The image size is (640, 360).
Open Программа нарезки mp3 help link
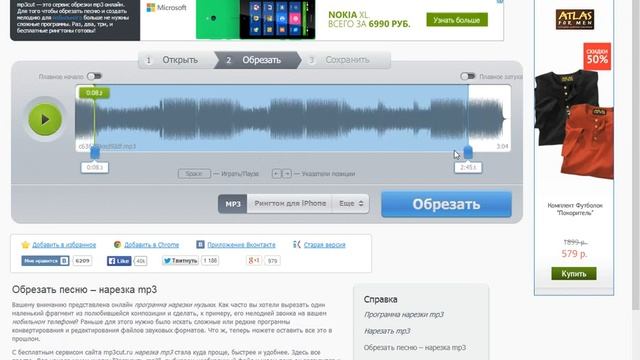pyautogui.click(x=404, y=315)
